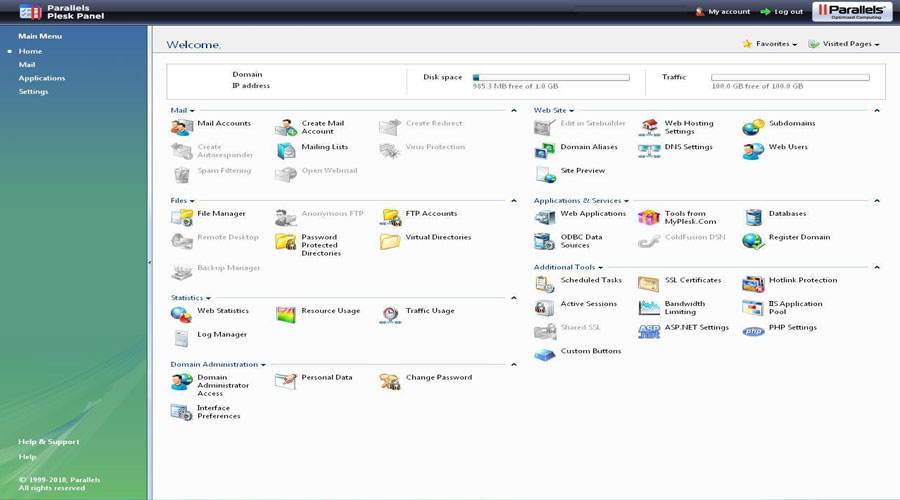Click the Hotlink Protection icon
Image resolution: width=900 pixels, height=500 pixels.
click(x=753, y=284)
